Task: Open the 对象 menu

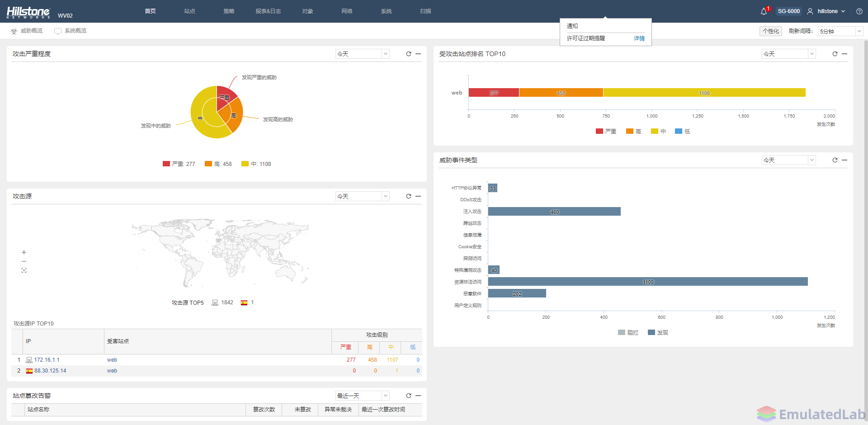Action: point(307,11)
